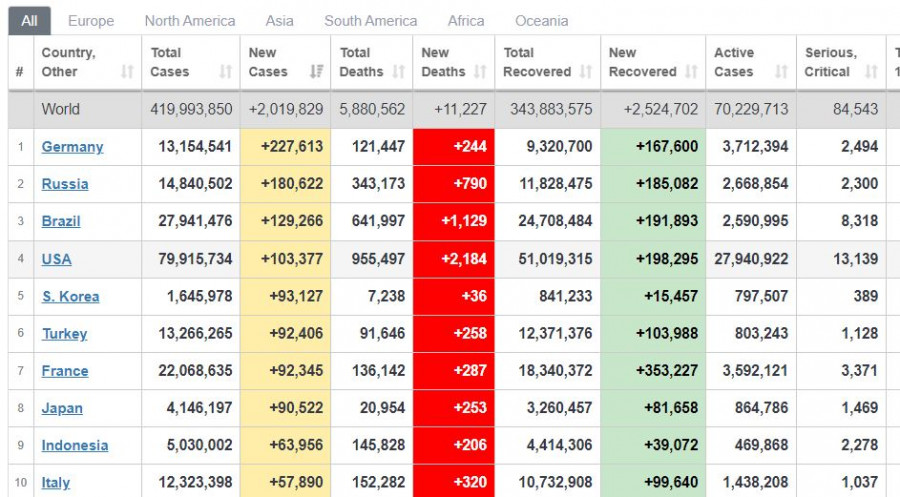Sort table by Total Cases arrows

tap(226, 72)
